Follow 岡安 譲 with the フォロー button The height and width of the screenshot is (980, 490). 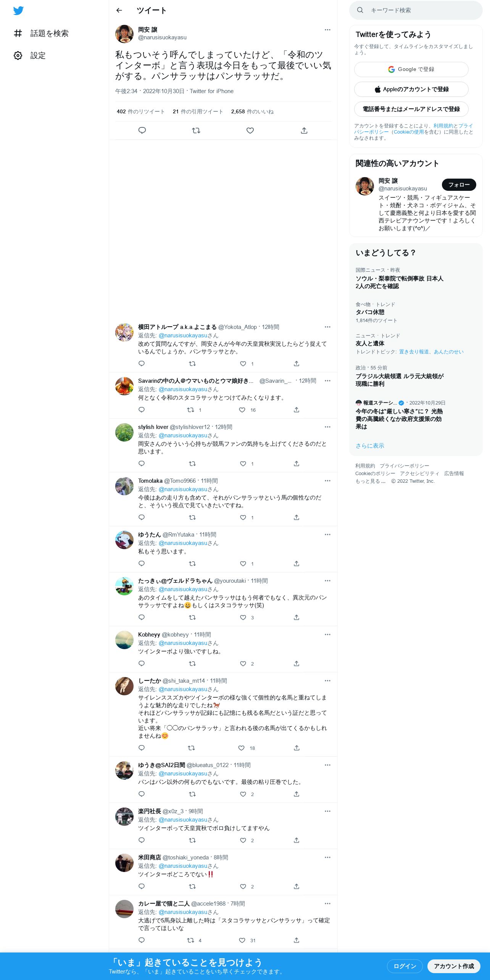459,185
